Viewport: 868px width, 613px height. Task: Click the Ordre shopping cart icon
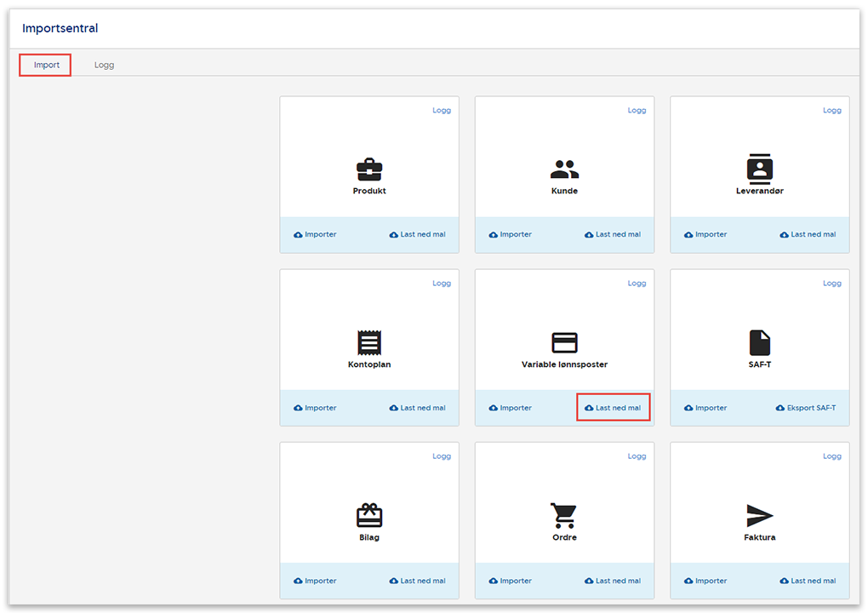point(563,515)
